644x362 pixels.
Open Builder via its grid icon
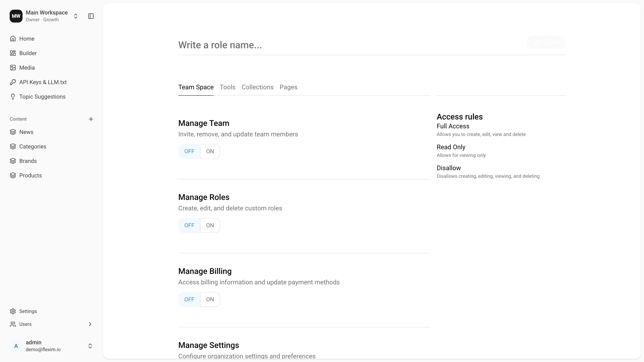coord(13,53)
